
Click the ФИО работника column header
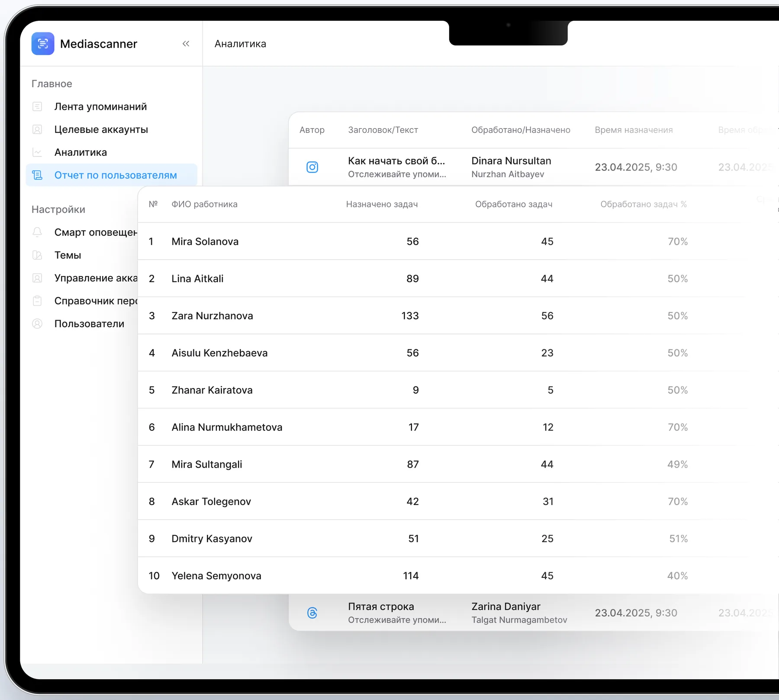[204, 204]
